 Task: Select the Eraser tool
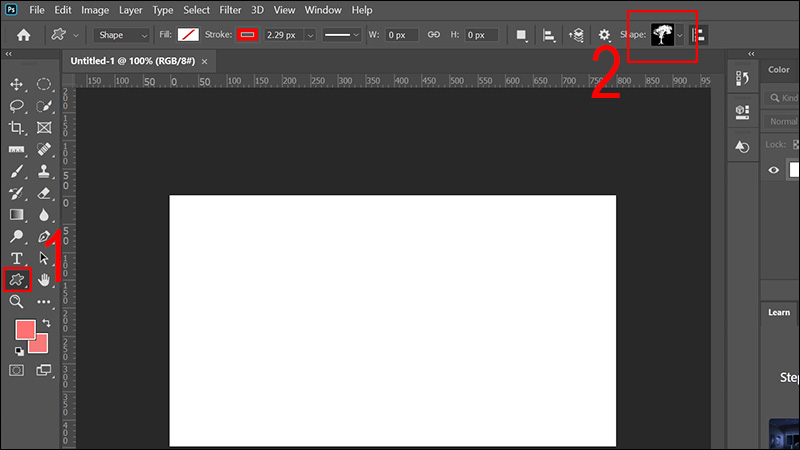pyautogui.click(x=44, y=193)
